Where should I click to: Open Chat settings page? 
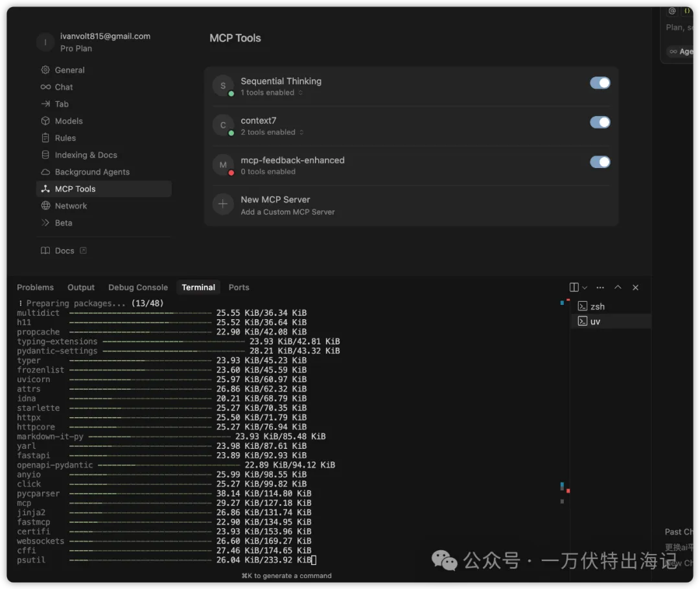tap(104, 87)
